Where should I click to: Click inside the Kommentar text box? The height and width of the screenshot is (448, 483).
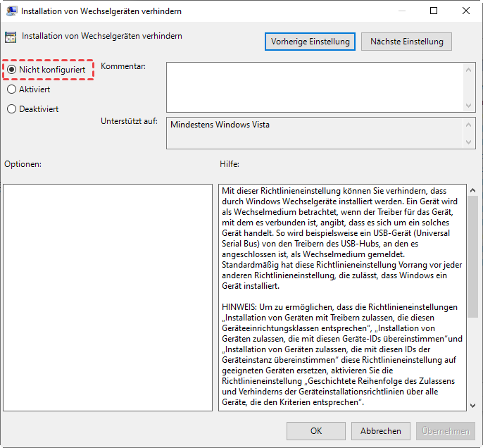point(314,87)
